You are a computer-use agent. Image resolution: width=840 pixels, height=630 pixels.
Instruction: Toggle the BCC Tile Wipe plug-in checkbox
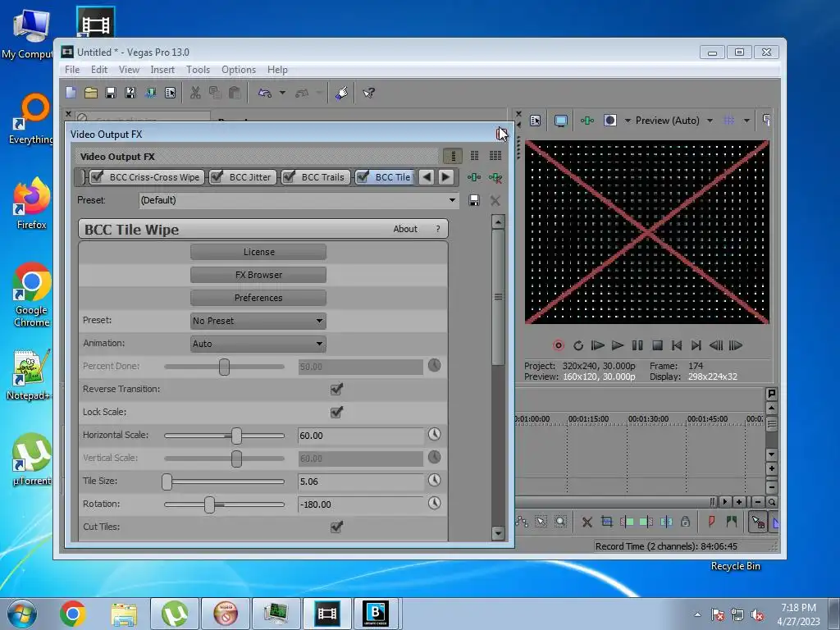pos(363,177)
